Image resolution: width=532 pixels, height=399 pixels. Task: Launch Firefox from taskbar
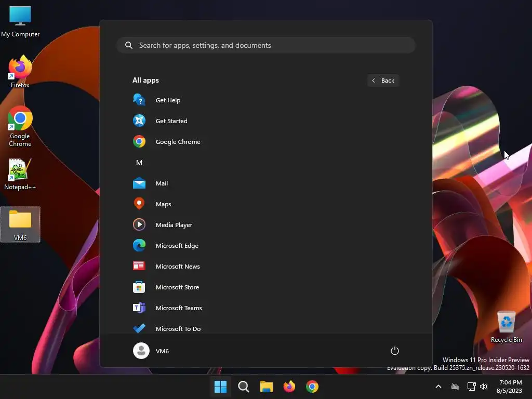(289, 387)
